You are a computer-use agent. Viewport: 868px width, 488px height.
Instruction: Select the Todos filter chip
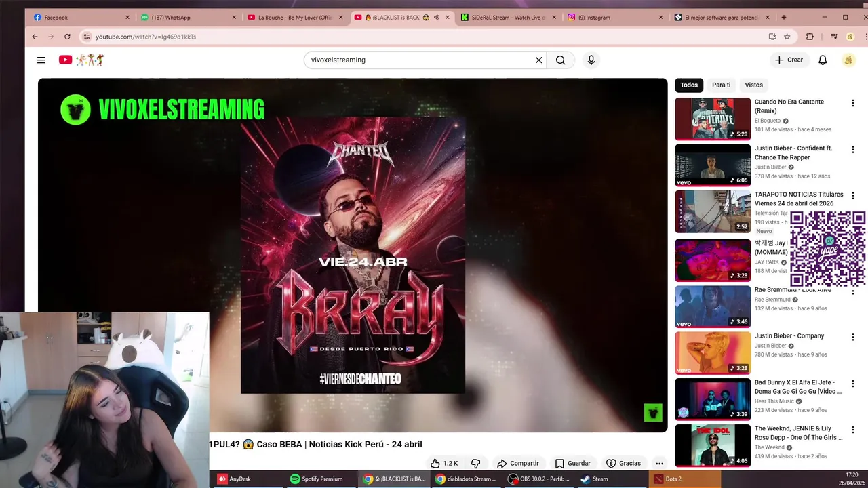(689, 85)
